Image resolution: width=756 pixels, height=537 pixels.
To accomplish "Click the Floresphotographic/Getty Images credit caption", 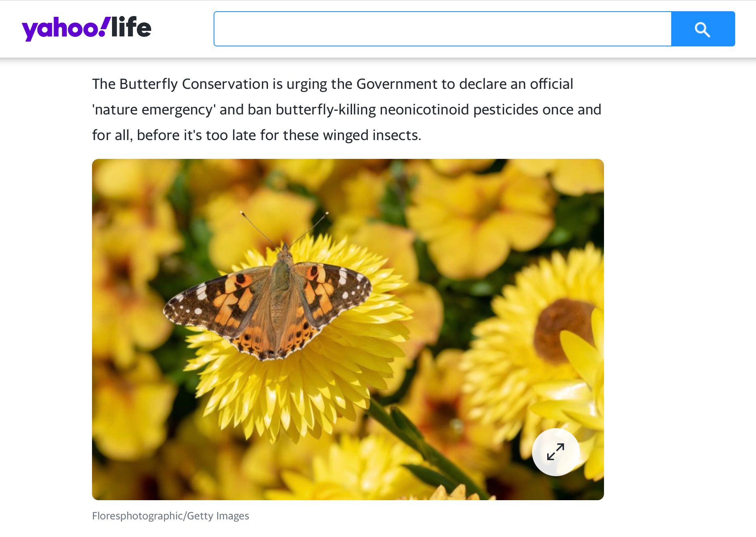I will (170, 516).
